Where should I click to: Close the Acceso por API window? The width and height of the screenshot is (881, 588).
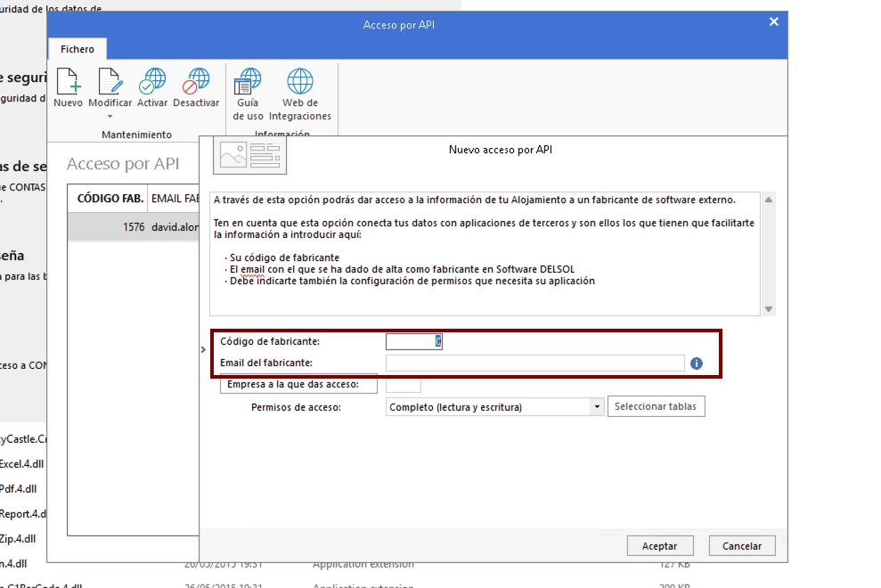pos(774,22)
